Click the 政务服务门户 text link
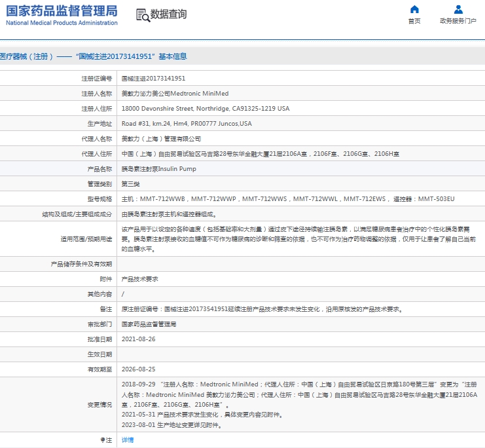 click(x=458, y=21)
